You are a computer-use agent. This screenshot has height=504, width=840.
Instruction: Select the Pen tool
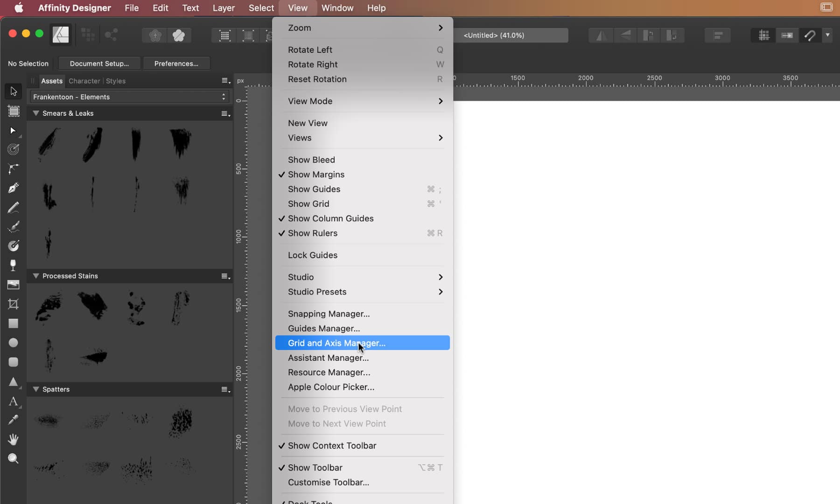[13, 188]
